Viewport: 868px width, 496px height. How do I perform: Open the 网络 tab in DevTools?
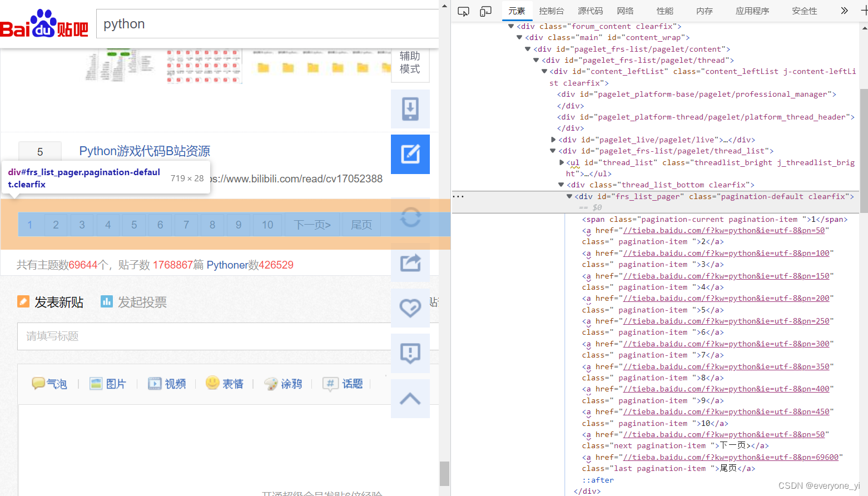[x=625, y=11]
